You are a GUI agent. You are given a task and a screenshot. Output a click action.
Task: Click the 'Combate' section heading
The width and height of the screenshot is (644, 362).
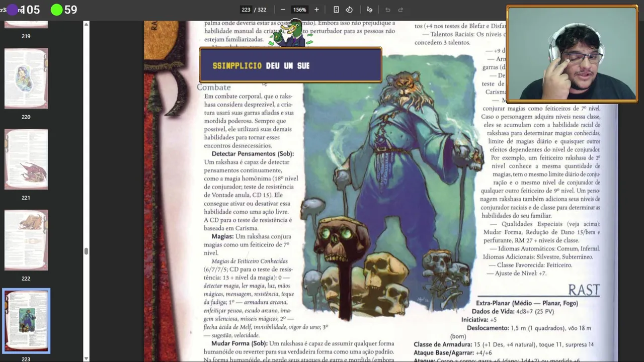click(x=213, y=87)
